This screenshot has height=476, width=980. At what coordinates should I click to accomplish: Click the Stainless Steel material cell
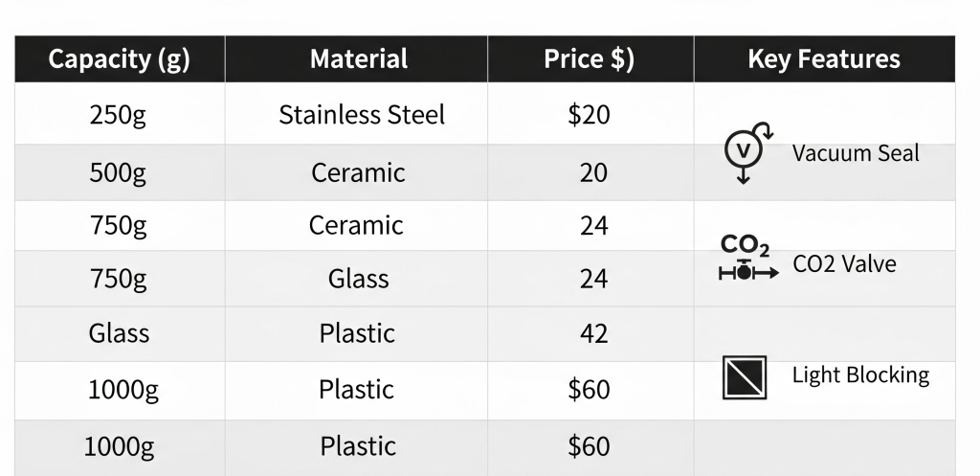pyautogui.click(x=361, y=115)
